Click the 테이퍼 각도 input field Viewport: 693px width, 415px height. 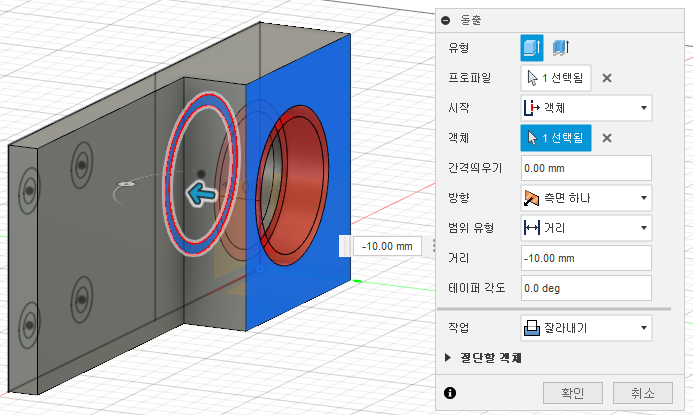tap(586, 288)
